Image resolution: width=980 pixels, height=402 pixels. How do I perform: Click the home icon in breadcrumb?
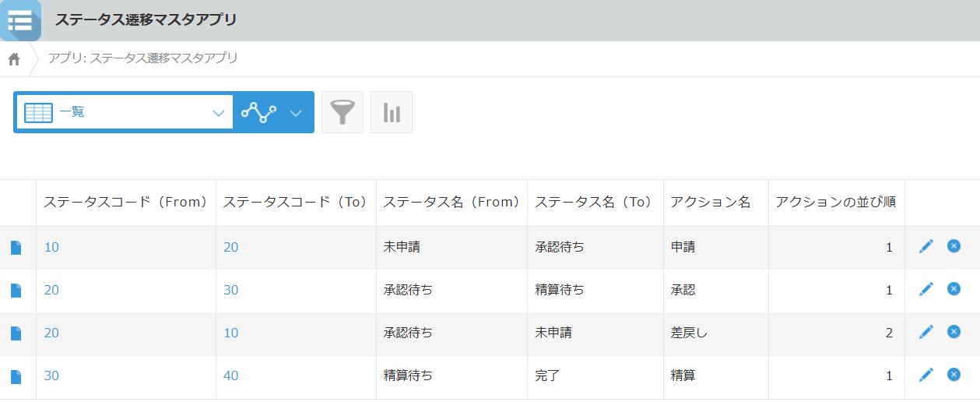(x=14, y=59)
